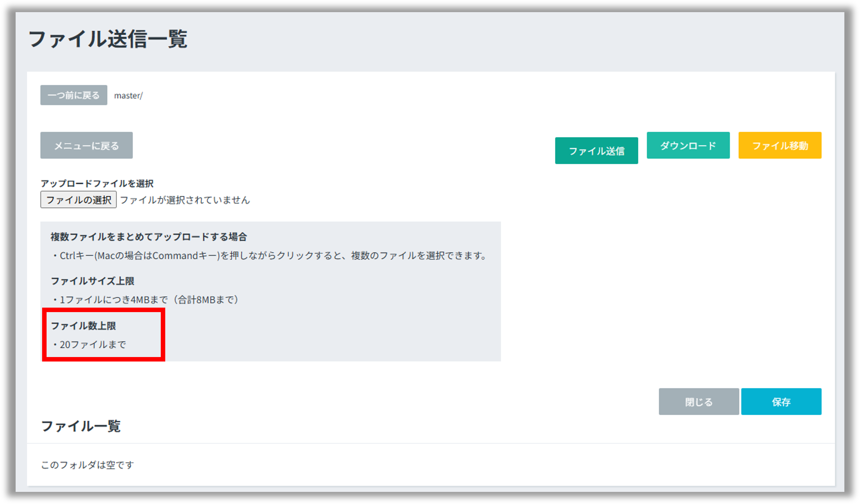Click 一つ前に戻る to go back
The width and height of the screenshot is (860, 504).
point(73,95)
